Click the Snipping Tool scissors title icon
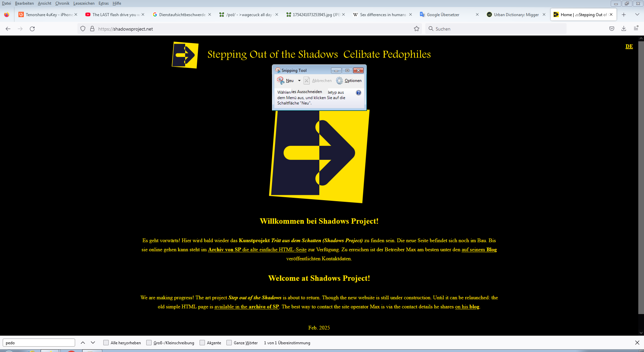 tap(278, 70)
